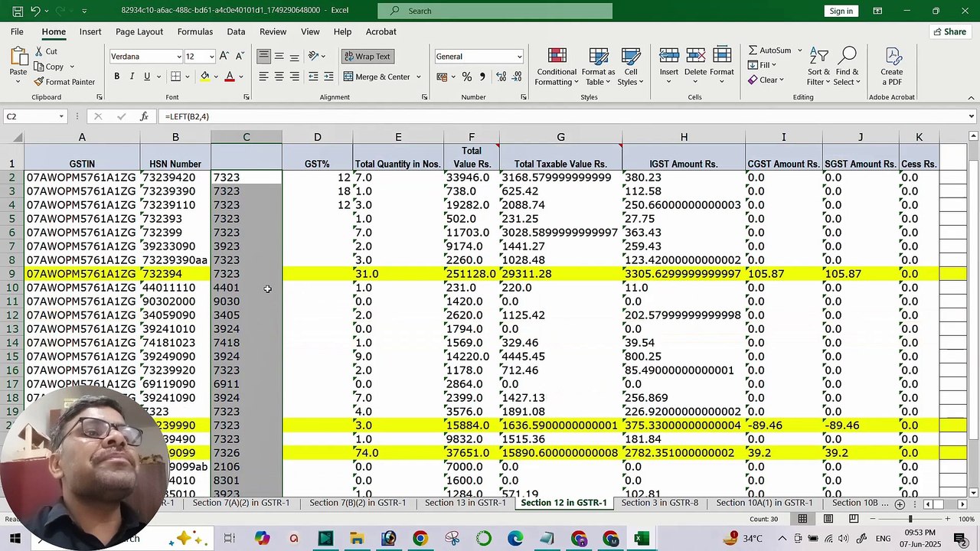
Task: Toggle Wrap Text on
Action: 367,57
